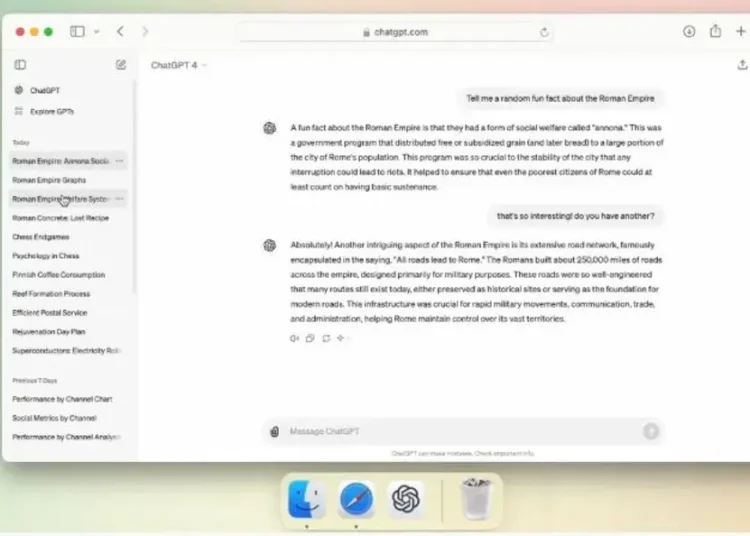750x536 pixels.
Task: Open the Safari downloads icon
Action: pos(689,32)
